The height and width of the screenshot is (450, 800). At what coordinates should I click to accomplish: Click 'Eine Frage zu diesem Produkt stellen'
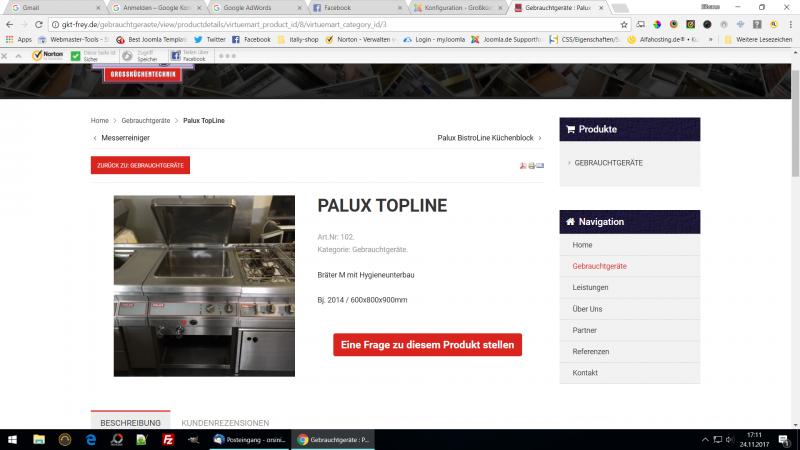click(x=427, y=345)
